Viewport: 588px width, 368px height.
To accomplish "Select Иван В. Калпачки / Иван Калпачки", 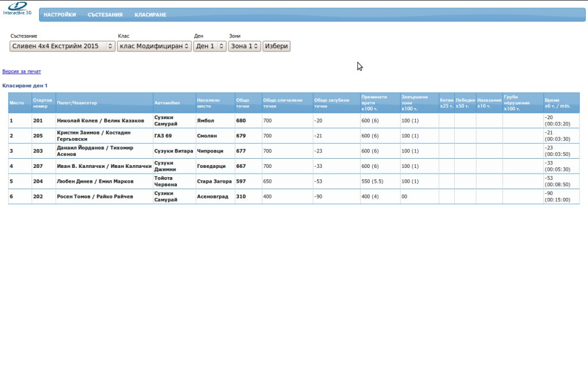I will point(105,166).
